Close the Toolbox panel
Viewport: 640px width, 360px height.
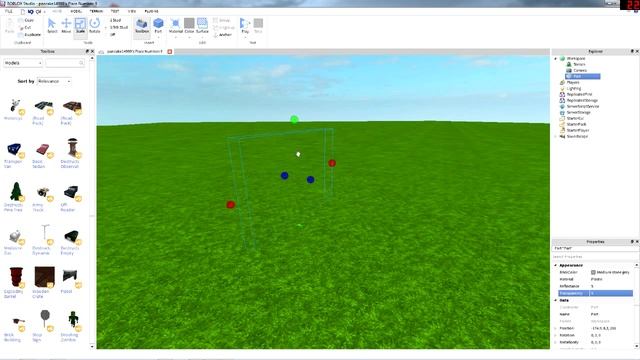[x=92, y=51]
